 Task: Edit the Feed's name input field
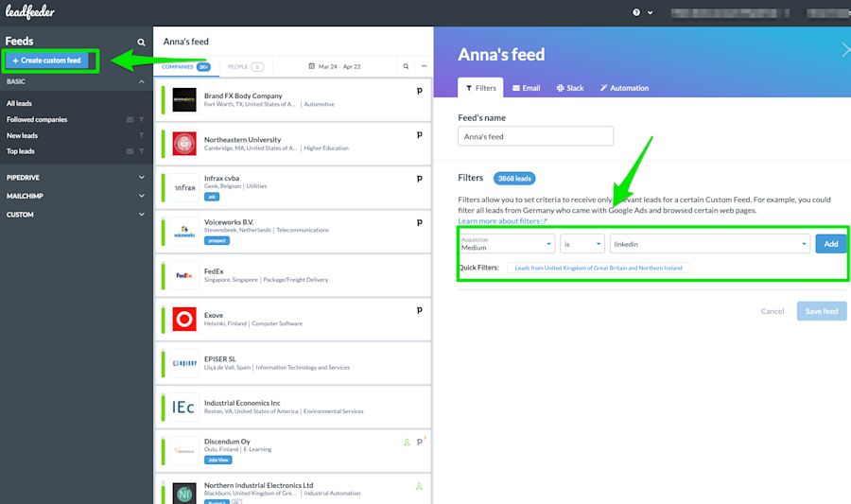click(x=536, y=136)
